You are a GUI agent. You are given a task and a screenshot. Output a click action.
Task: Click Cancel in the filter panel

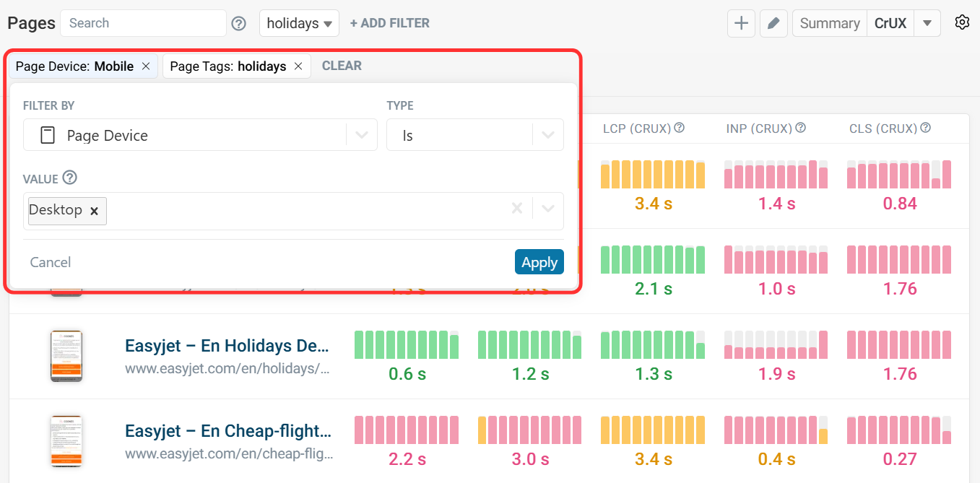coord(51,262)
